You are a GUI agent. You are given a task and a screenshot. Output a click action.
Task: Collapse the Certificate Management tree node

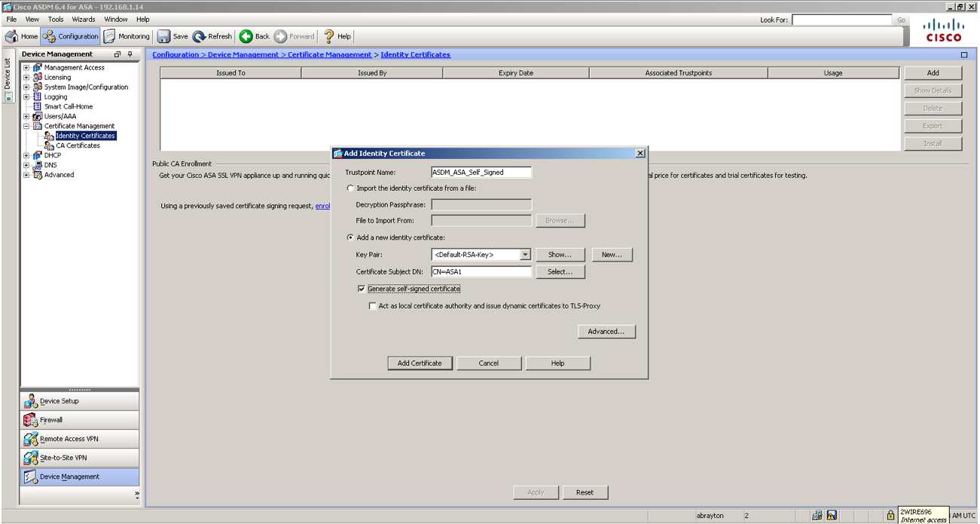coord(25,126)
